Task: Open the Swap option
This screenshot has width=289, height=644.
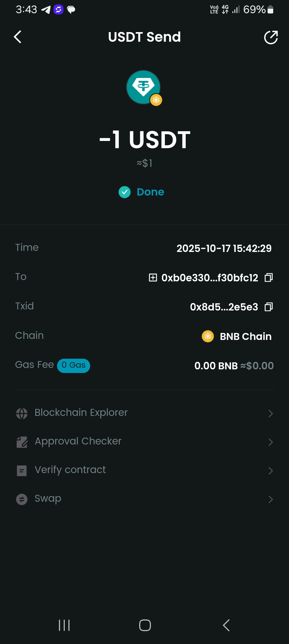Action: pyautogui.click(x=48, y=499)
